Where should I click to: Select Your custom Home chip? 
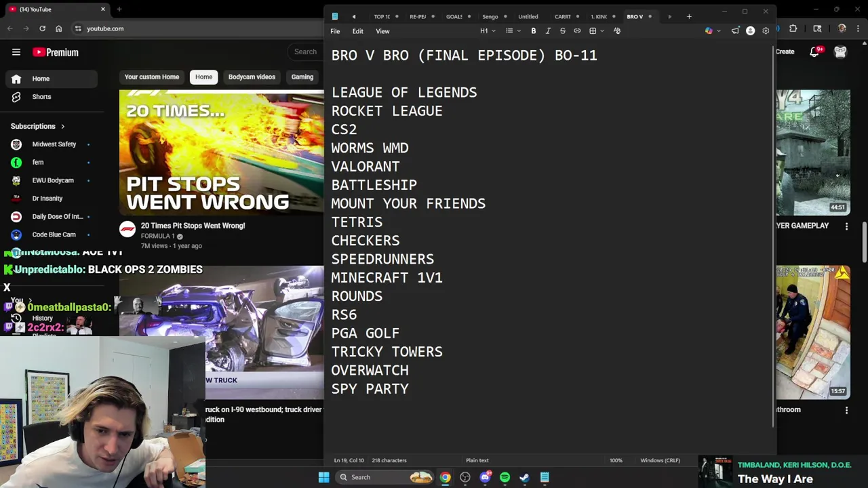tap(152, 77)
